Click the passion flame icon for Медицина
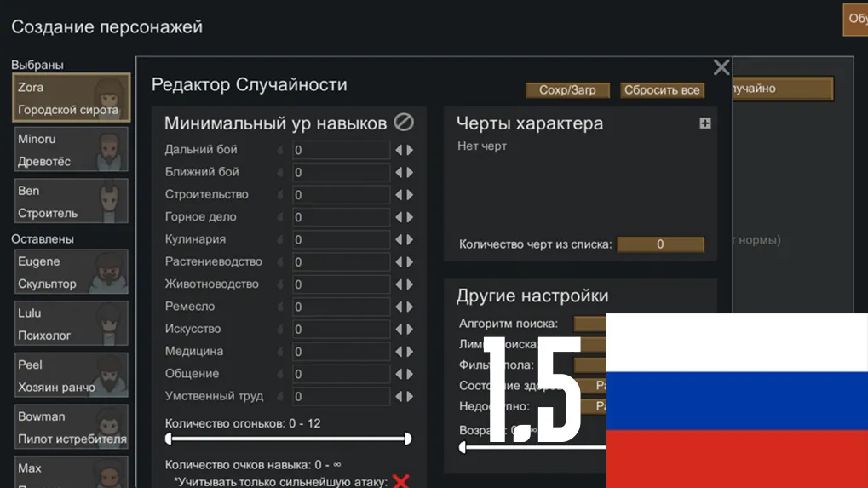This screenshot has width=868, height=488. [282, 352]
